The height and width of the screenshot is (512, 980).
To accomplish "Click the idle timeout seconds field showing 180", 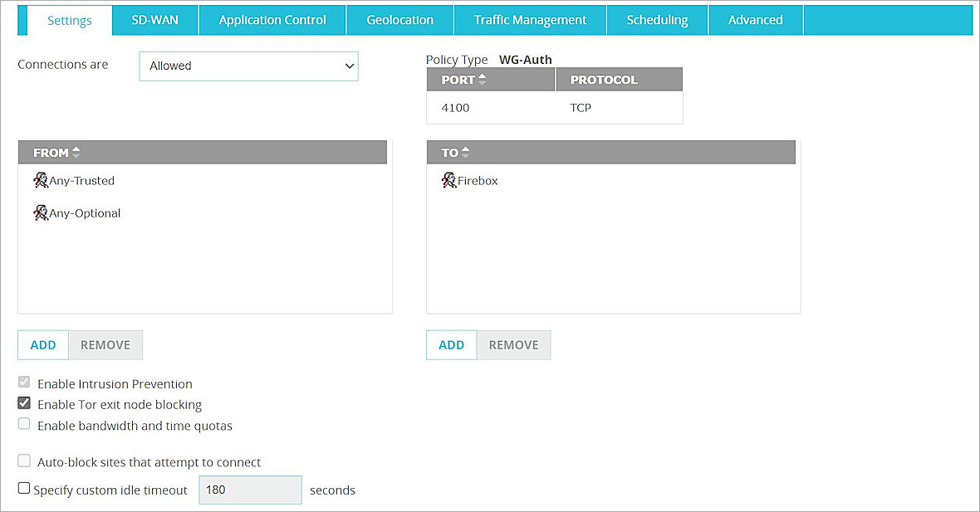I will [x=249, y=490].
